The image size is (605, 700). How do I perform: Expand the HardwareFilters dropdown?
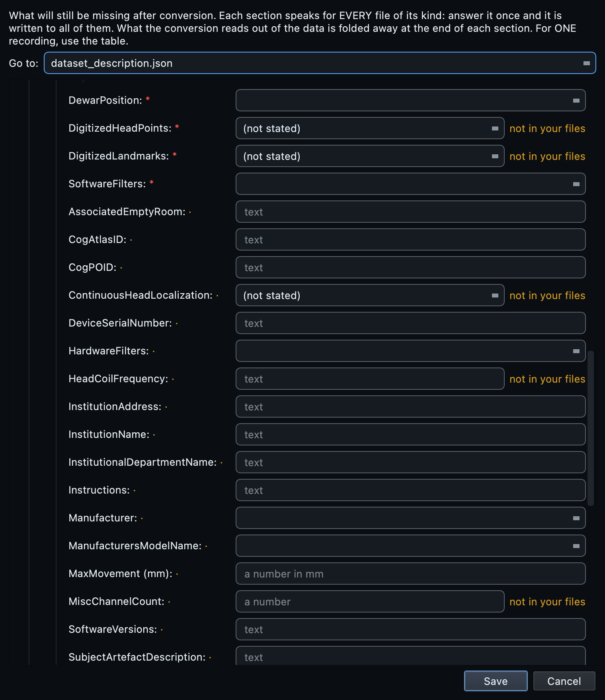(x=410, y=351)
